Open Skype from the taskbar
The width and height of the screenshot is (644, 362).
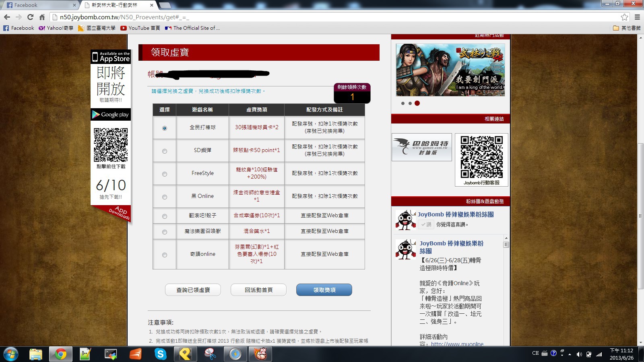click(x=161, y=354)
